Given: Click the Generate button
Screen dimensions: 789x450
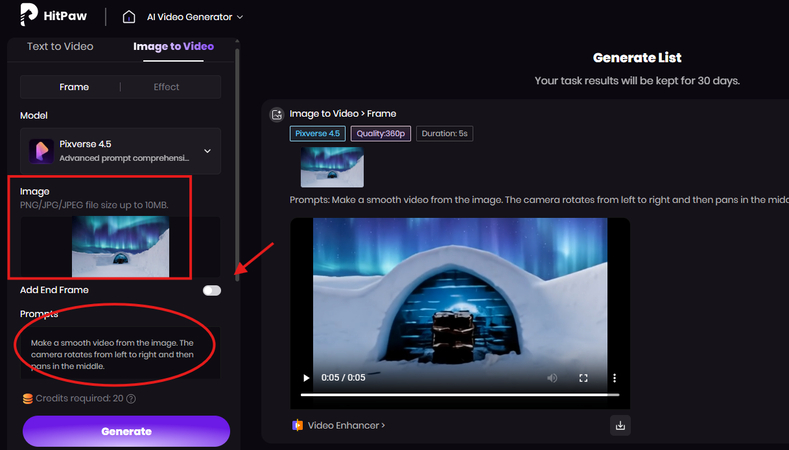Looking at the screenshot, I should (126, 431).
